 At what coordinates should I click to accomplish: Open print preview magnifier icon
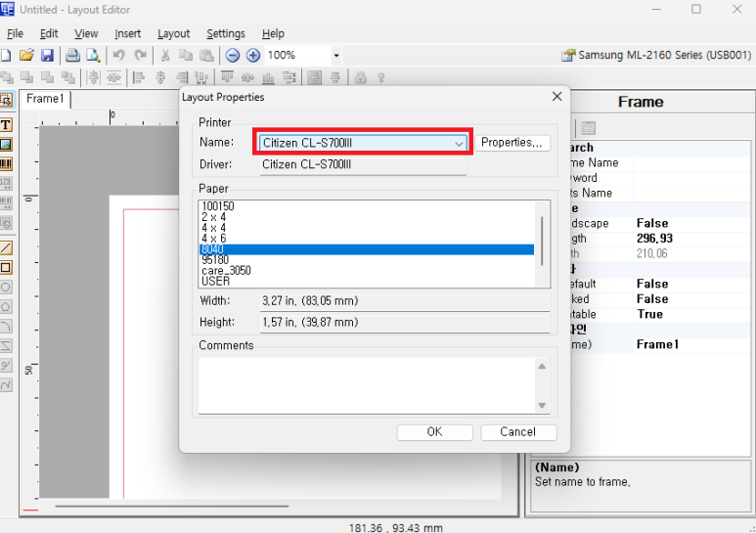[93, 56]
